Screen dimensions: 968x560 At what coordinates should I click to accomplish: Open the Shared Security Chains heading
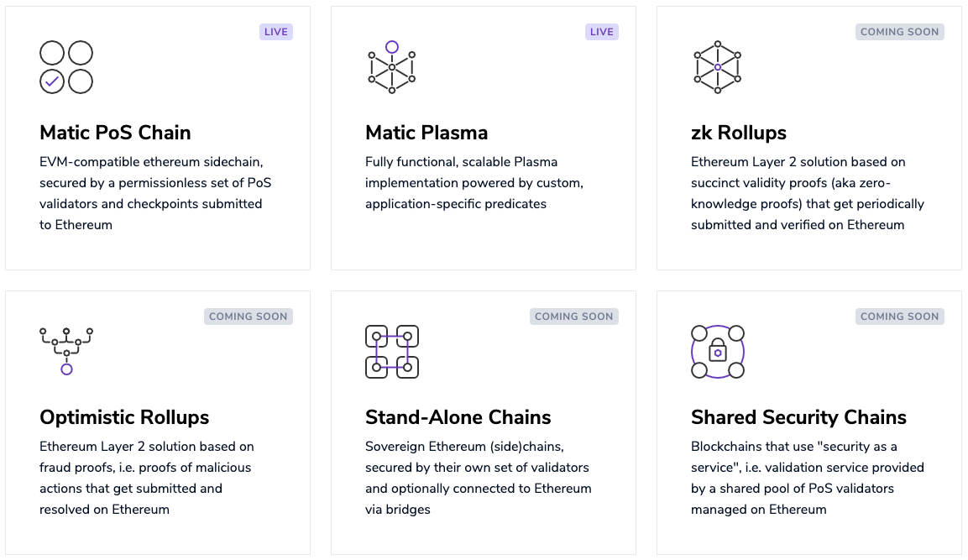coord(798,417)
